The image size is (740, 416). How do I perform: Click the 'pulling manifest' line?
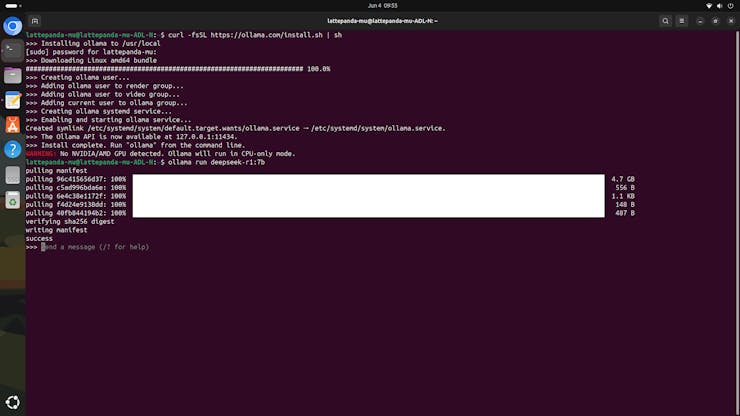coord(56,170)
